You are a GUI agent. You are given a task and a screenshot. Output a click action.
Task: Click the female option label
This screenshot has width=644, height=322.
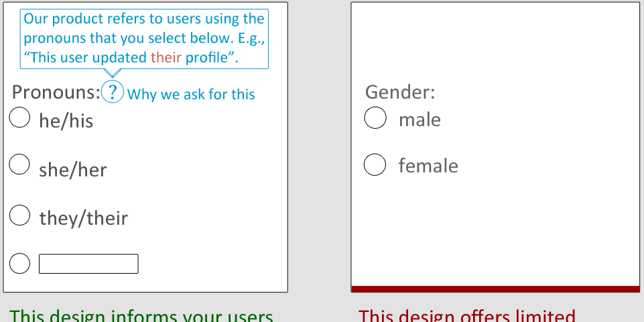pos(428,166)
